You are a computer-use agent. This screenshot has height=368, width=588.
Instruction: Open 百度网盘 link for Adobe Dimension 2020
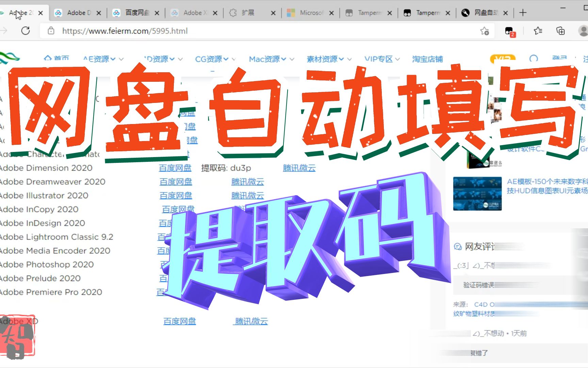pyautogui.click(x=175, y=168)
